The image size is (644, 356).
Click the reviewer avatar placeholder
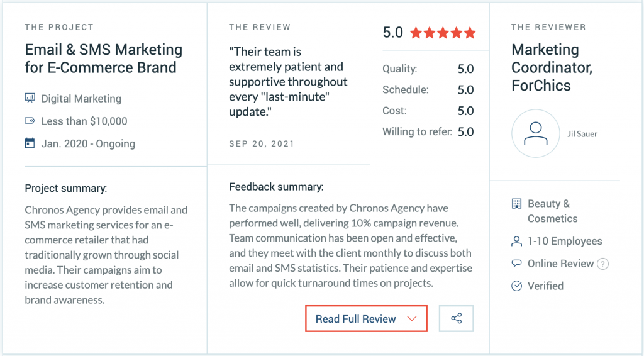click(x=536, y=133)
